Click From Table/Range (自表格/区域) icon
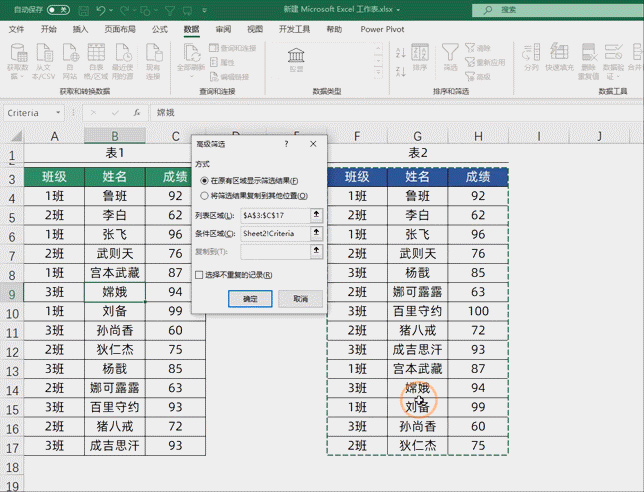Image resolution: width=644 pixels, height=492 pixels. click(96, 53)
